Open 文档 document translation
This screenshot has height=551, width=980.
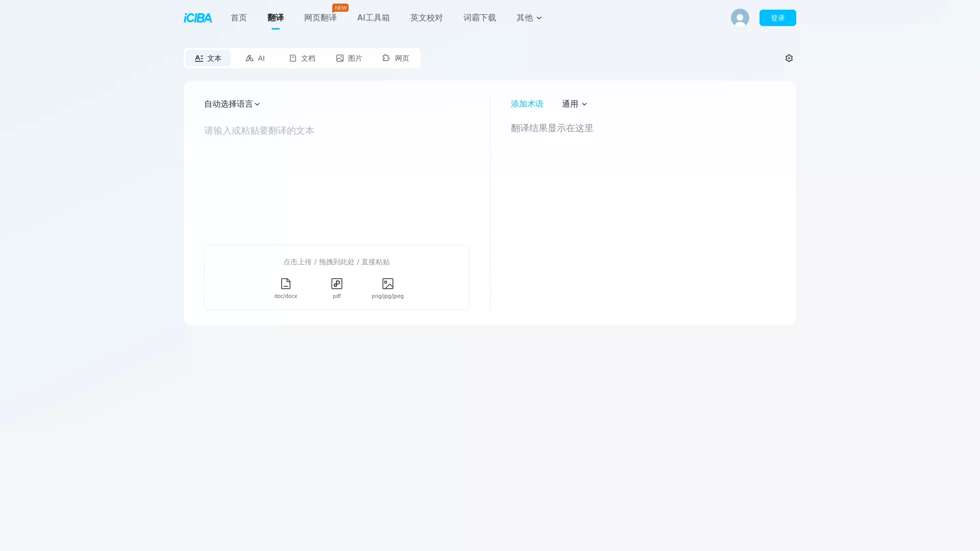(302, 58)
